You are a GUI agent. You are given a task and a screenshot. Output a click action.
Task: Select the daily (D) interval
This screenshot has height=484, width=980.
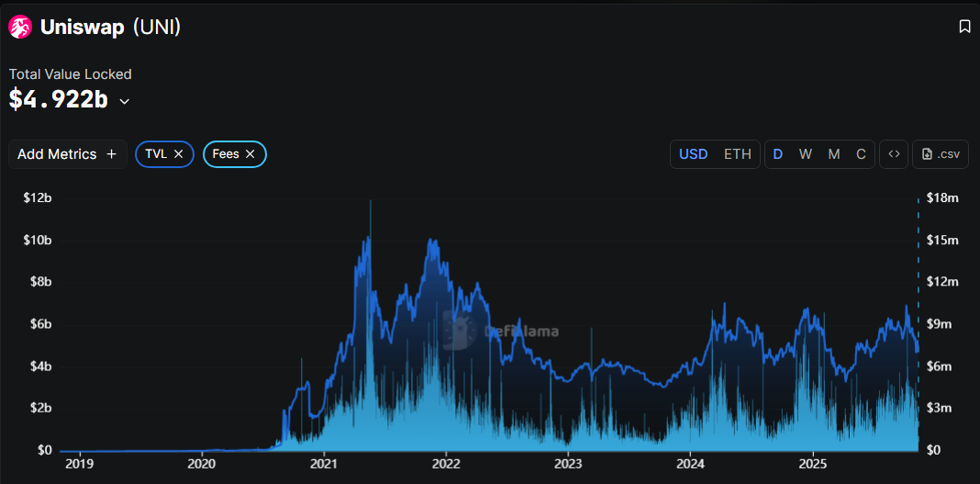coord(778,154)
